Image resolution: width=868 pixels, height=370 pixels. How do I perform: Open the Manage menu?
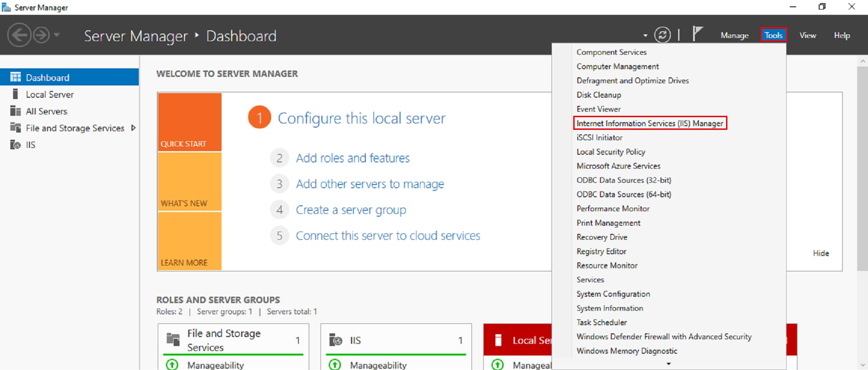pos(735,35)
